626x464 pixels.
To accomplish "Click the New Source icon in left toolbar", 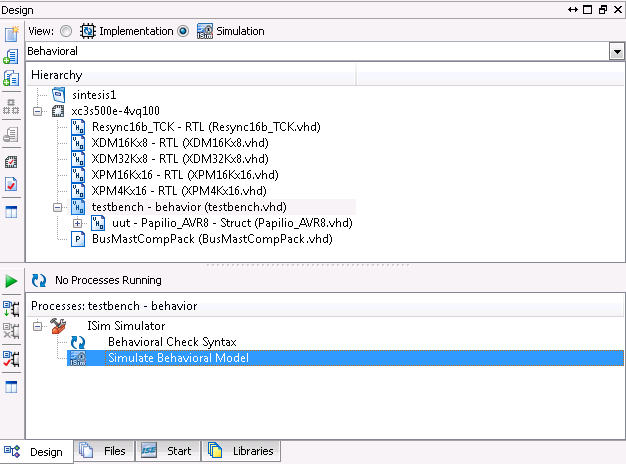I will (11, 34).
